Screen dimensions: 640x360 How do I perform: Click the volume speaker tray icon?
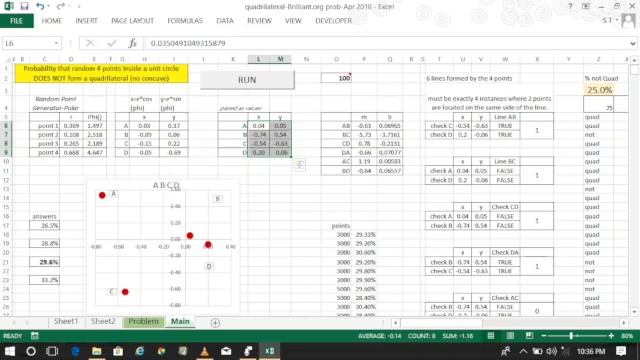point(551,351)
